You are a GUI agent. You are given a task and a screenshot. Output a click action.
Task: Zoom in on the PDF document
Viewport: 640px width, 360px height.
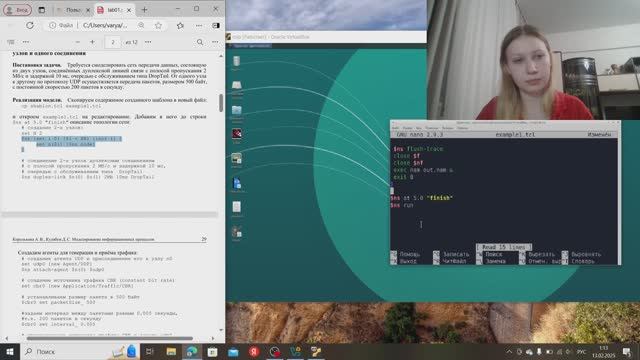click(x=93, y=42)
